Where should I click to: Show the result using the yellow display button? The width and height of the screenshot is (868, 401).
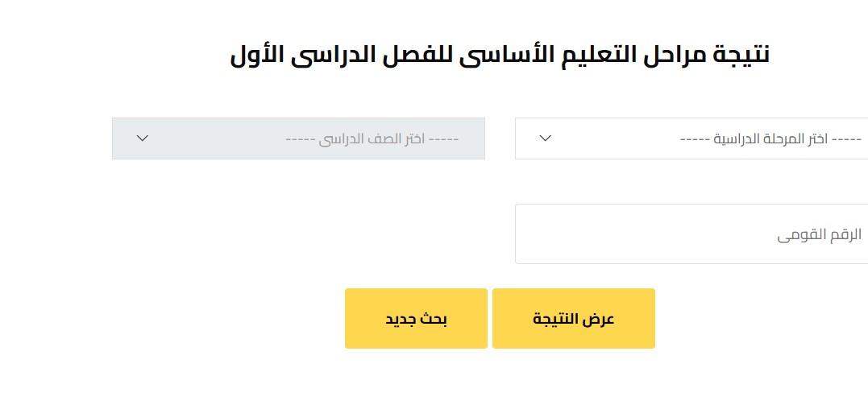pyautogui.click(x=574, y=318)
